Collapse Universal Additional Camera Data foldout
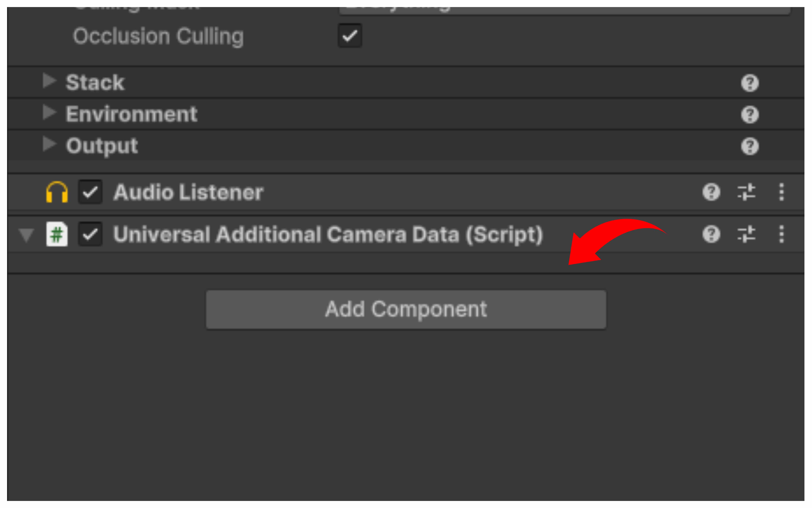This screenshot has width=812, height=508. point(26,235)
